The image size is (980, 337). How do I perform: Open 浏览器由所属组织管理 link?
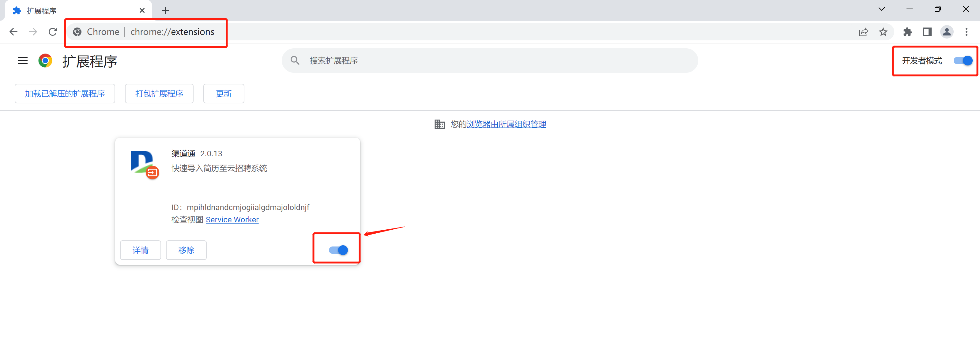point(506,124)
